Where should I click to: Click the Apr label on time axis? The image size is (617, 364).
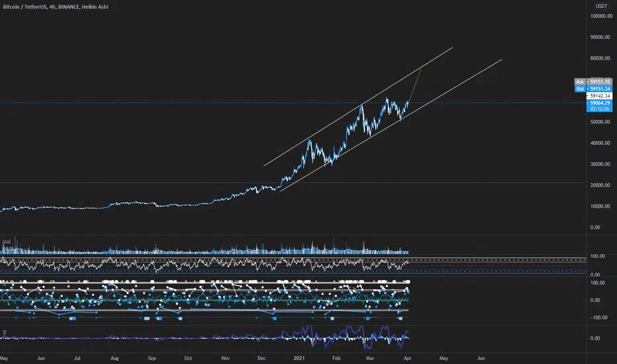tap(407, 359)
